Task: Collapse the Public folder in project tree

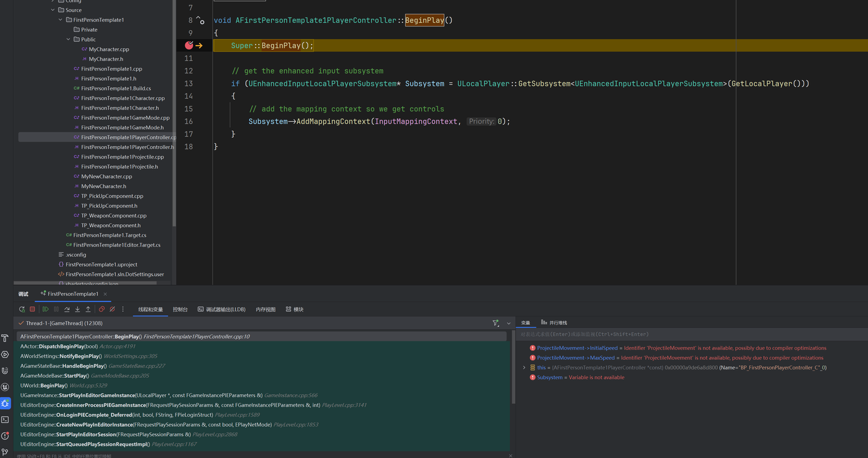Action: (69, 39)
